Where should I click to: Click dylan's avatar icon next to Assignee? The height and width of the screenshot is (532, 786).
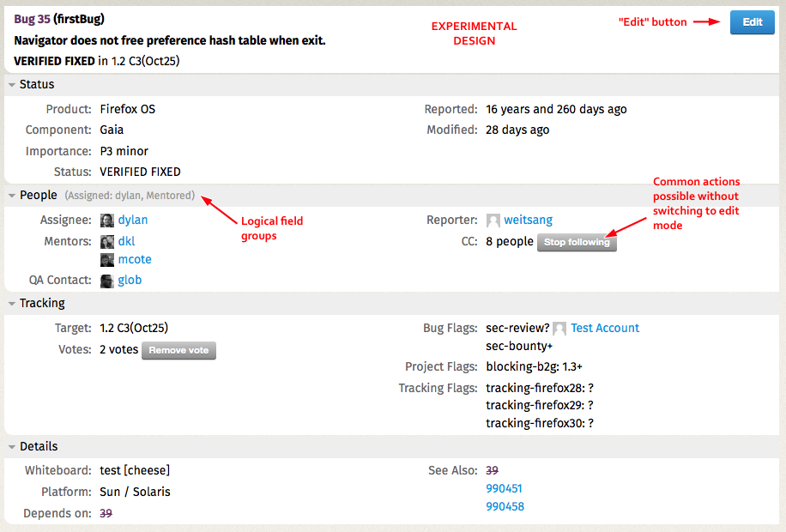[x=106, y=221]
